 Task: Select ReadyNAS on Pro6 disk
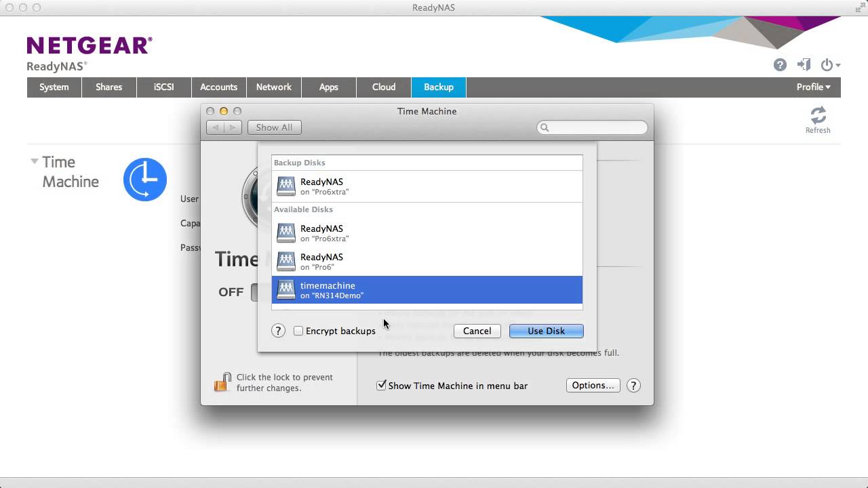click(427, 262)
